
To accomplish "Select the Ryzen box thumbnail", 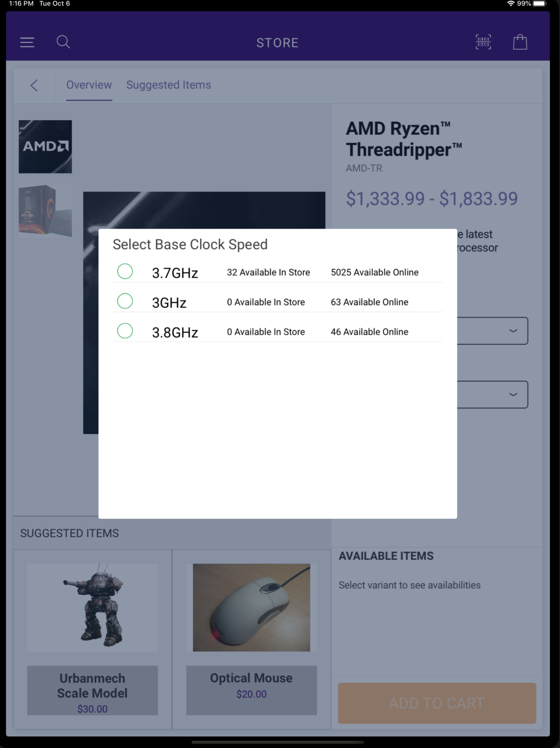I will [45, 211].
